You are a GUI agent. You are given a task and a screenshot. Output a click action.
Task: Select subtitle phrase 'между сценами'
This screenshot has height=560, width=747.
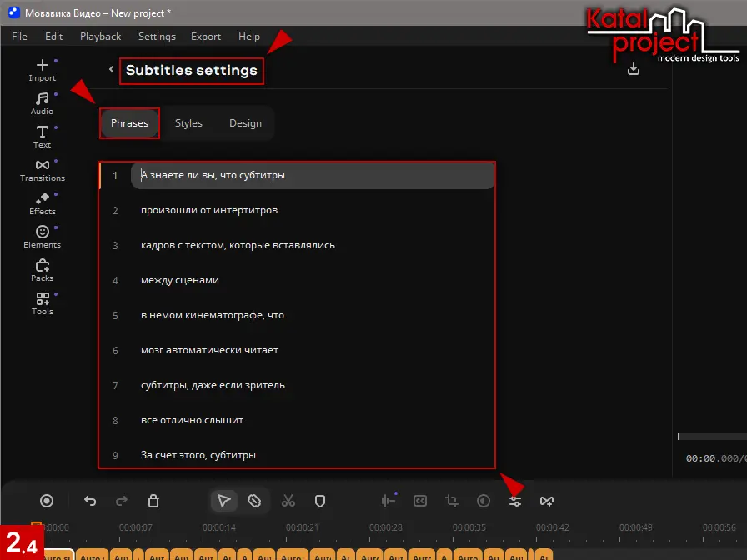tap(180, 280)
